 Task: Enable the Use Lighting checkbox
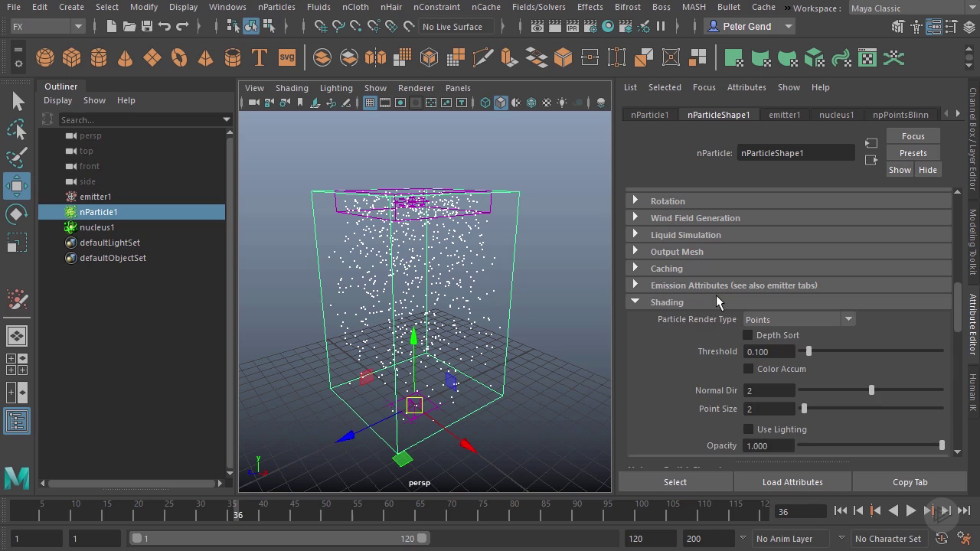pos(748,429)
